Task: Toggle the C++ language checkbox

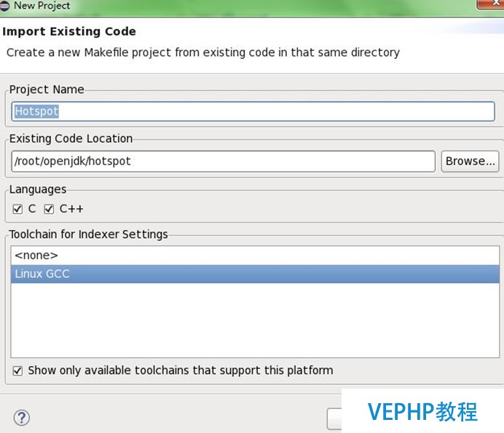Action: 49,209
